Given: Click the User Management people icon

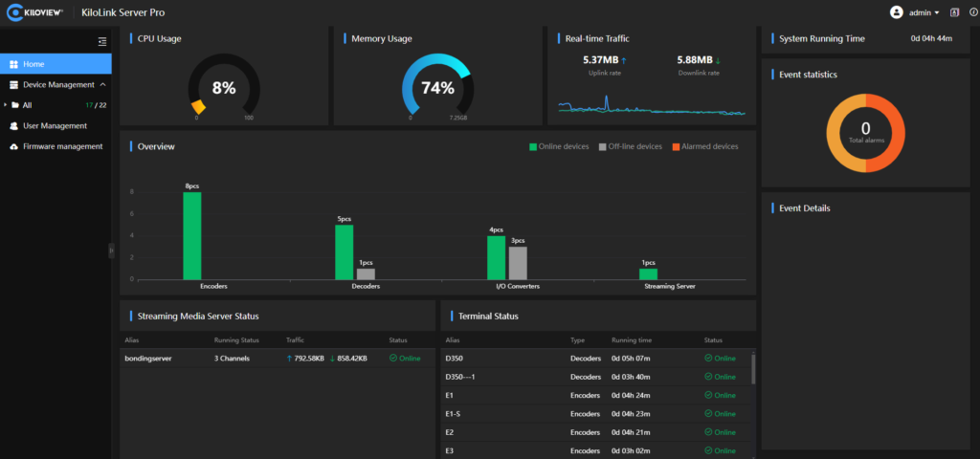Looking at the screenshot, I should click(x=13, y=125).
